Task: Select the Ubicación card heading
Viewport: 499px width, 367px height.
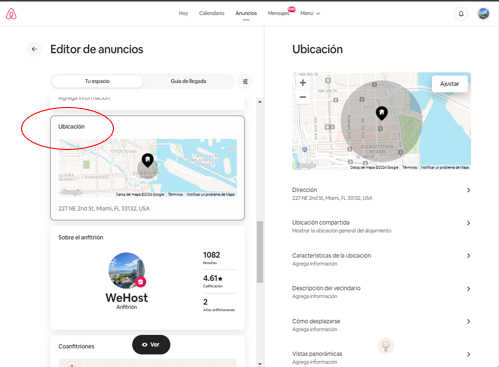Action: coord(72,127)
